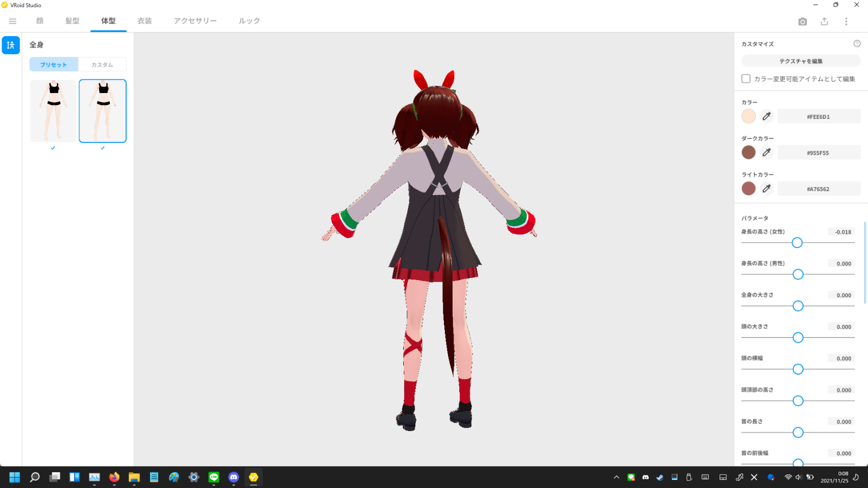Image resolution: width=868 pixels, height=488 pixels.
Task: Click eyedropper next to #955F55 dark color
Action: pyautogui.click(x=767, y=152)
